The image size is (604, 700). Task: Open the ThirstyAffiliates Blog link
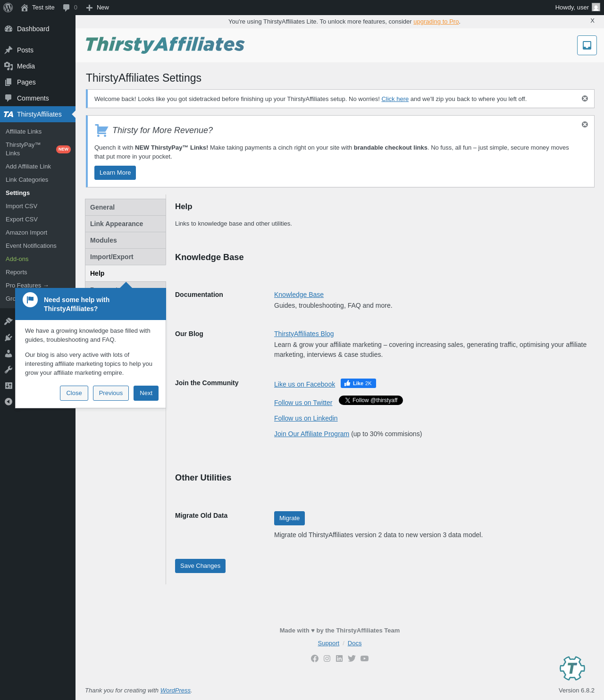(x=304, y=334)
